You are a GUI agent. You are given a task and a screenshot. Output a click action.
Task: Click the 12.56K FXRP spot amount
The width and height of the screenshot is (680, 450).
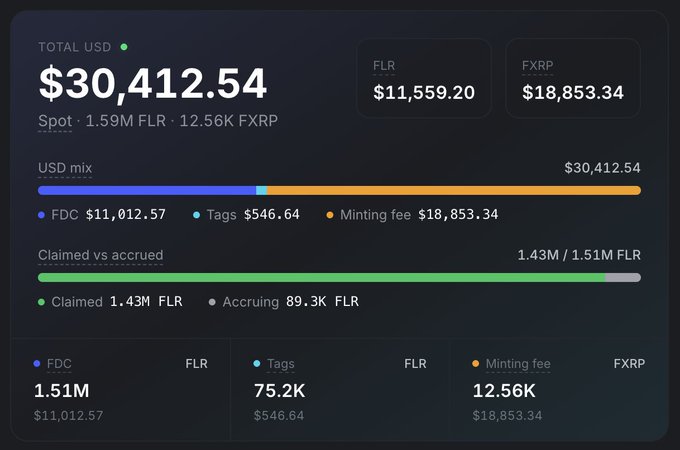pos(229,121)
